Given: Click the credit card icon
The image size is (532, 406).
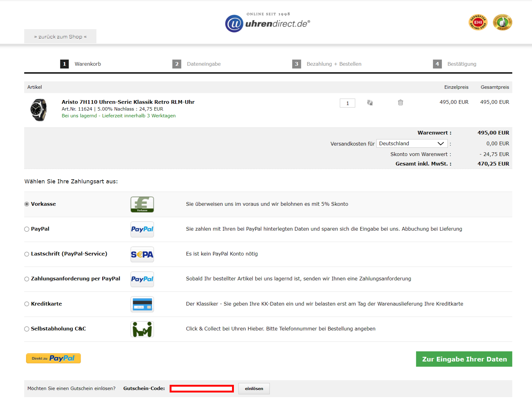Looking at the screenshot, I should pos(142,304).
